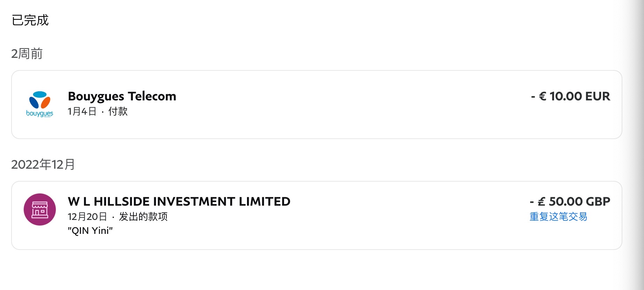Click the 发出的款项 transaction type label
The height and width of the screenshot is (290, 644).
coord(143,217)
